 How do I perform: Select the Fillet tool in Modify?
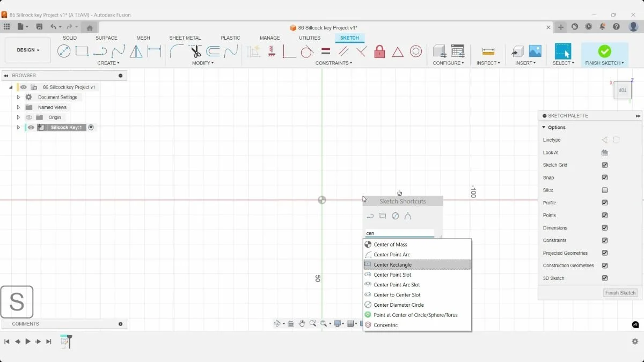pos(177,51)
